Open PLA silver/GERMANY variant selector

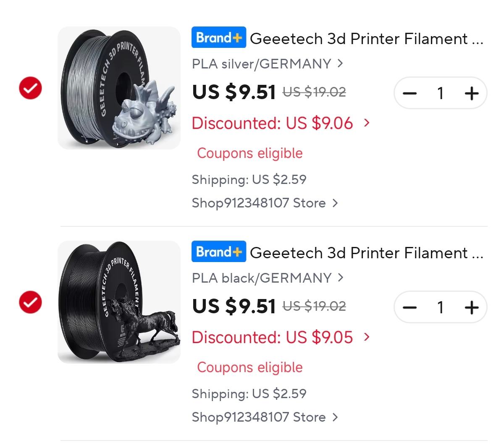click(268, 64)
